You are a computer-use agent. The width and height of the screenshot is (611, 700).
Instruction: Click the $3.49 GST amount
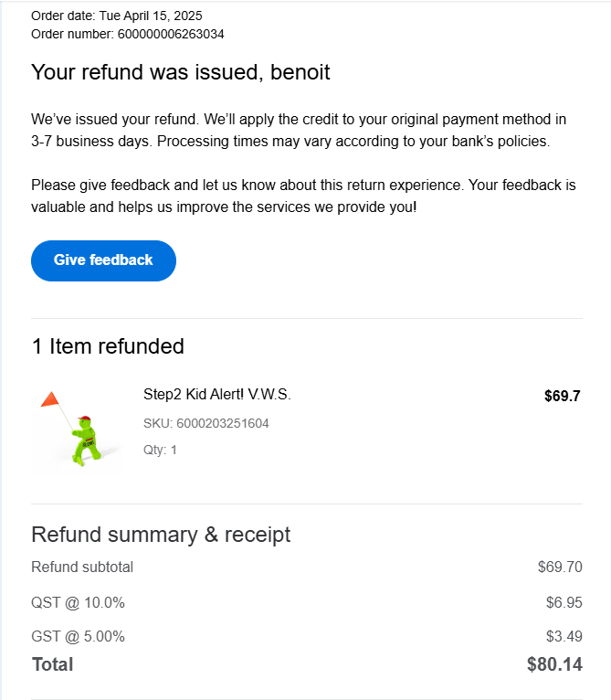pyautogui.click(x=564, y=636)
